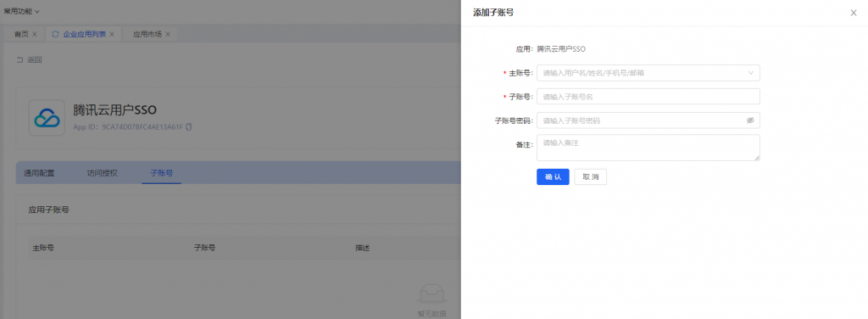Image resolution: width=868 pixels, height=319 pixels.
Task: Focus the 子账号 name input field
Action: (648, 97)
